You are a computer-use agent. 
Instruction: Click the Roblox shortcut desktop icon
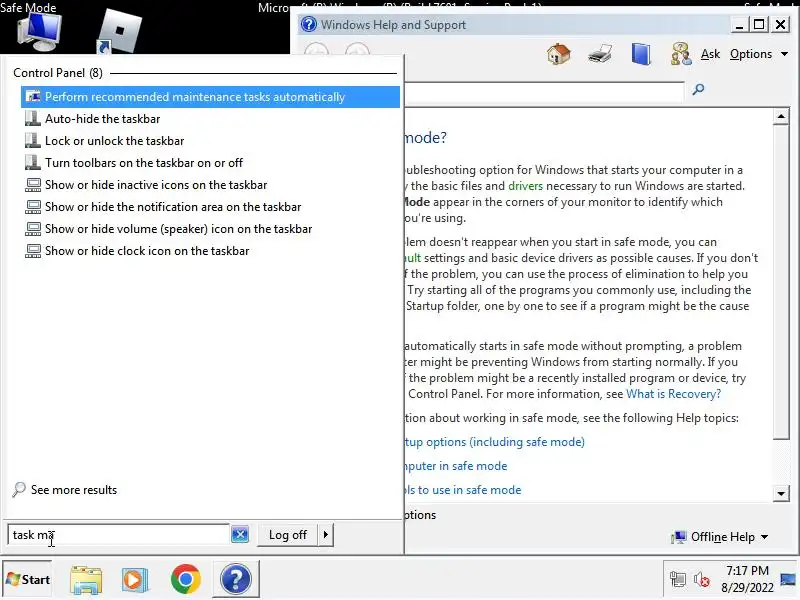click(118, 32)
